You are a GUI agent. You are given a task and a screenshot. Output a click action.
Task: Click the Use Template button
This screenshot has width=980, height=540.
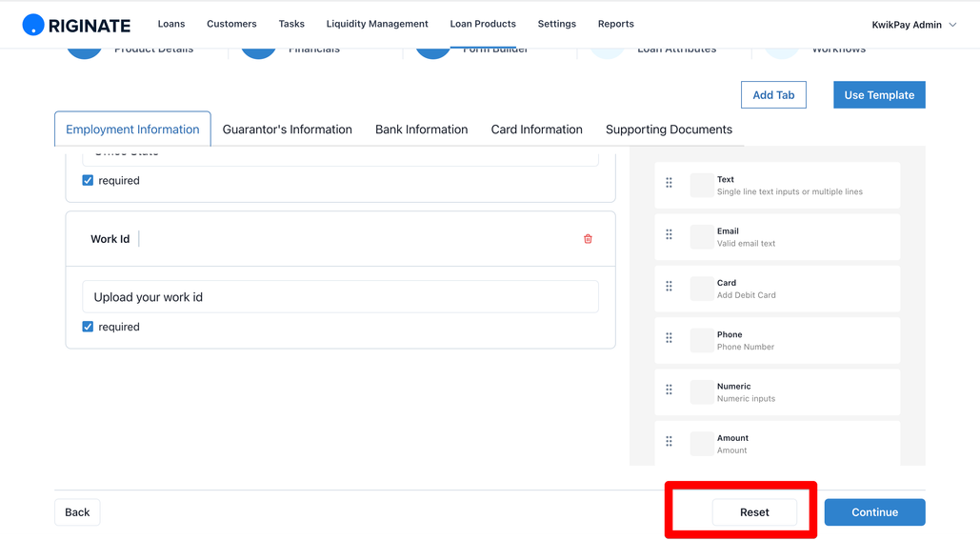[879, 95]
